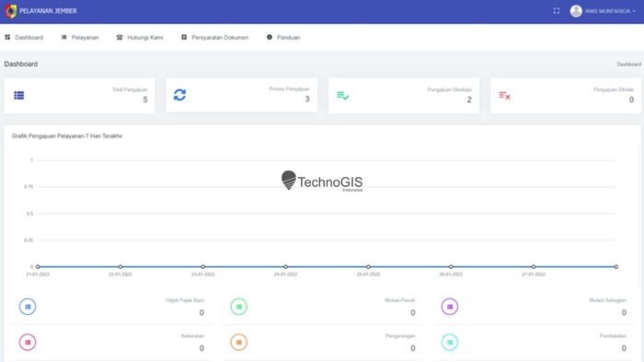Click the Proses Pengajuan refresh icon
The width and height of the screenshot is (644, 362).
pos(179,95)
